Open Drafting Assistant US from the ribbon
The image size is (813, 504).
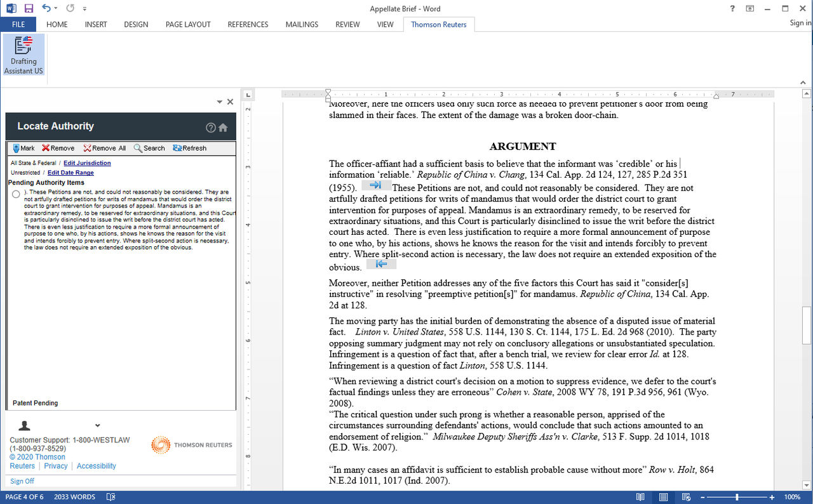coord(24,55)
